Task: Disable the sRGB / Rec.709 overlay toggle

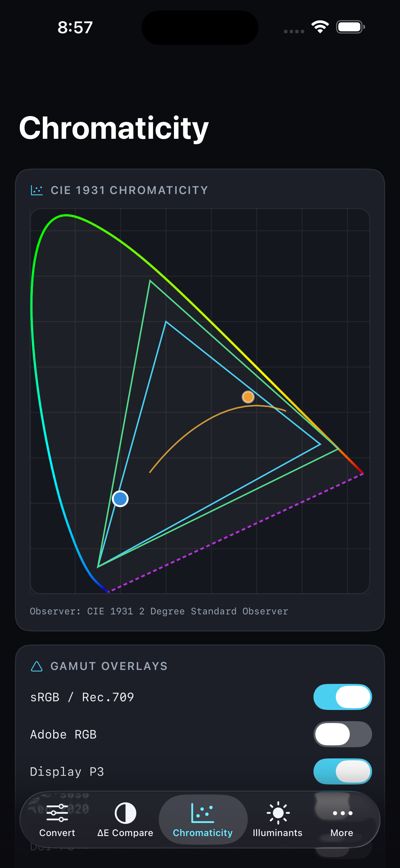Action: pyautogui.click(x=342, y=697)
